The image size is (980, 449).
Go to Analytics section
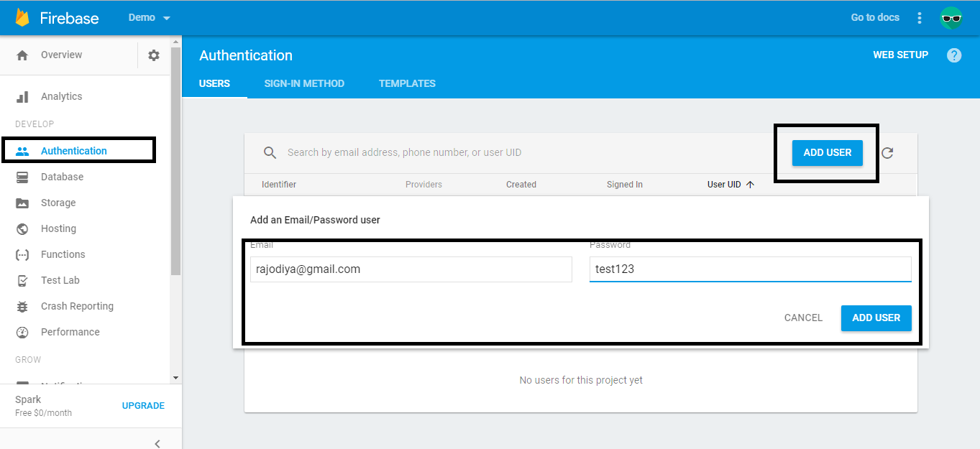coord(61,96)
